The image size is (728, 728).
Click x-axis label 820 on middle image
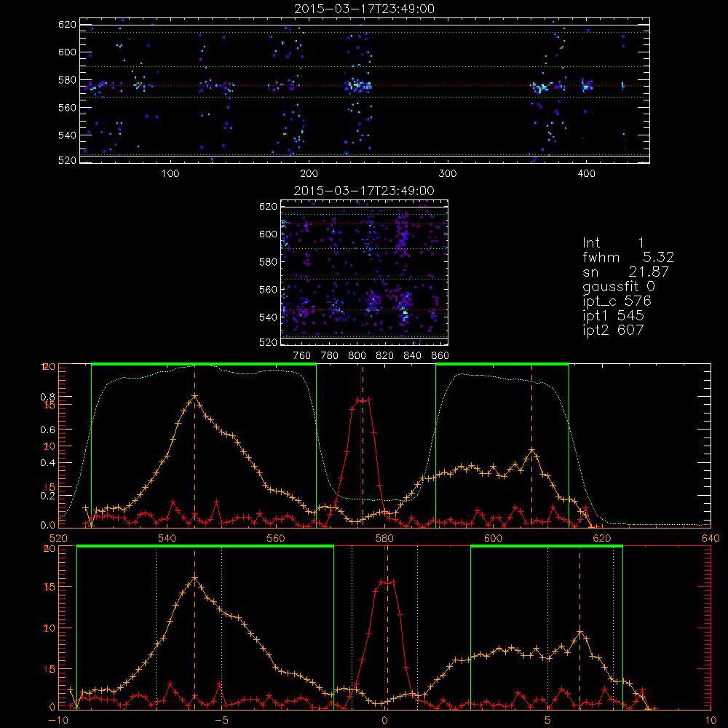385,356
